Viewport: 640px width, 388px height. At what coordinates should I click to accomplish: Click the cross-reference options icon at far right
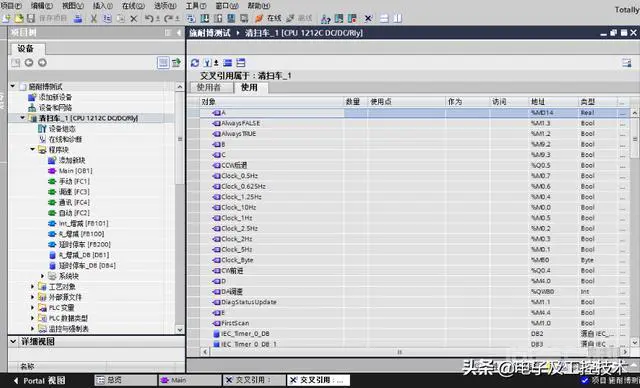pos(627,62)
